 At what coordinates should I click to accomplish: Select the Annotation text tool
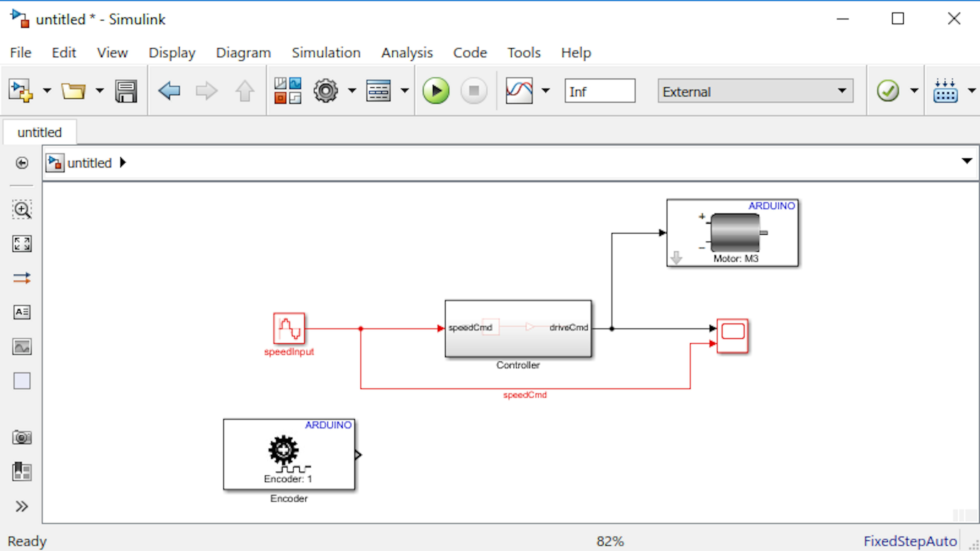22,312
